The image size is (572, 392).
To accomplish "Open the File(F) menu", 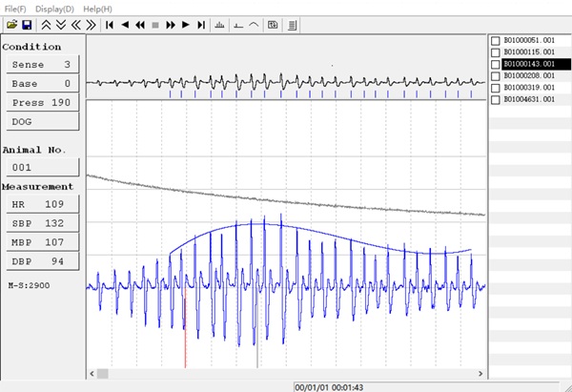I will coord(14,8).
